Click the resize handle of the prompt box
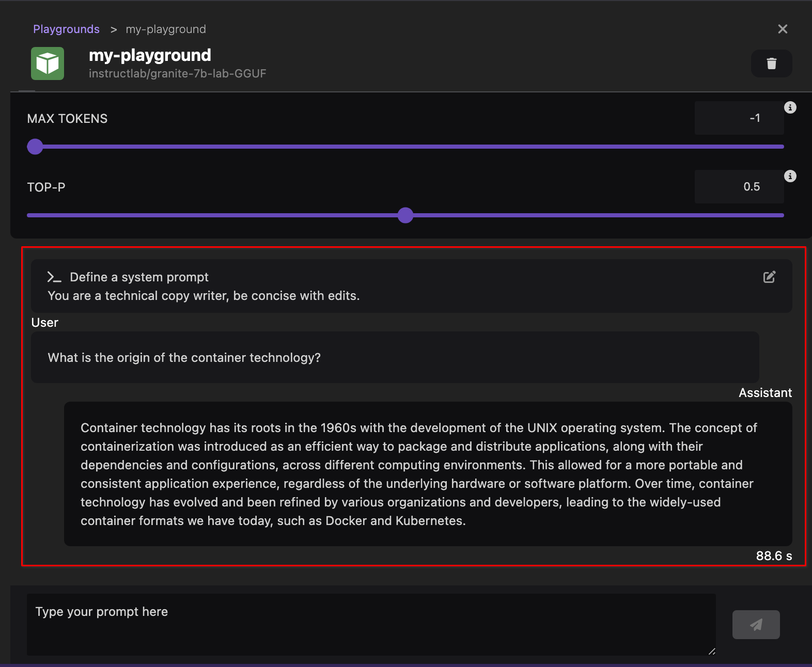 pos(713,652)
